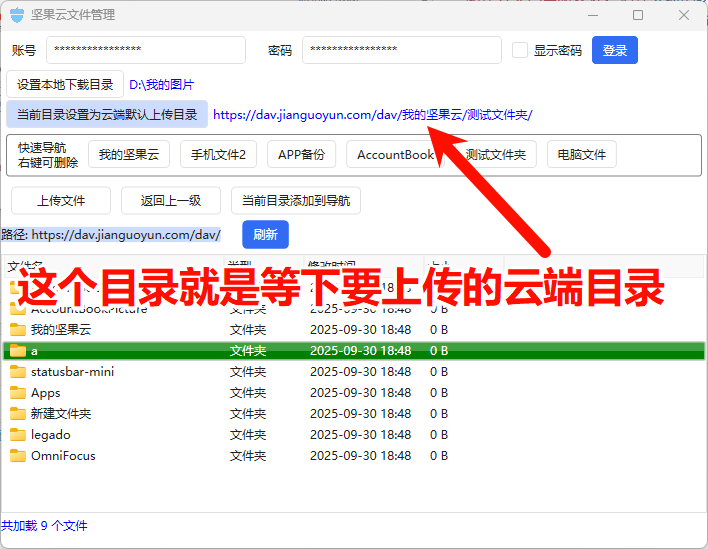Screen dimensions: 708x549
Task: Click the folder icon of highlighted row a
Action: (x=17, y=351)
